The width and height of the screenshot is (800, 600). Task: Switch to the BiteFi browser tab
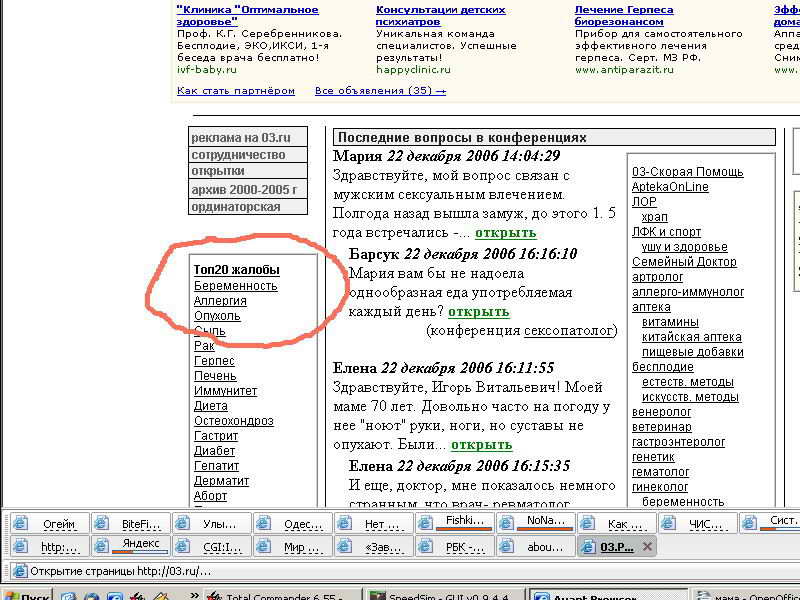coord(140,523)
